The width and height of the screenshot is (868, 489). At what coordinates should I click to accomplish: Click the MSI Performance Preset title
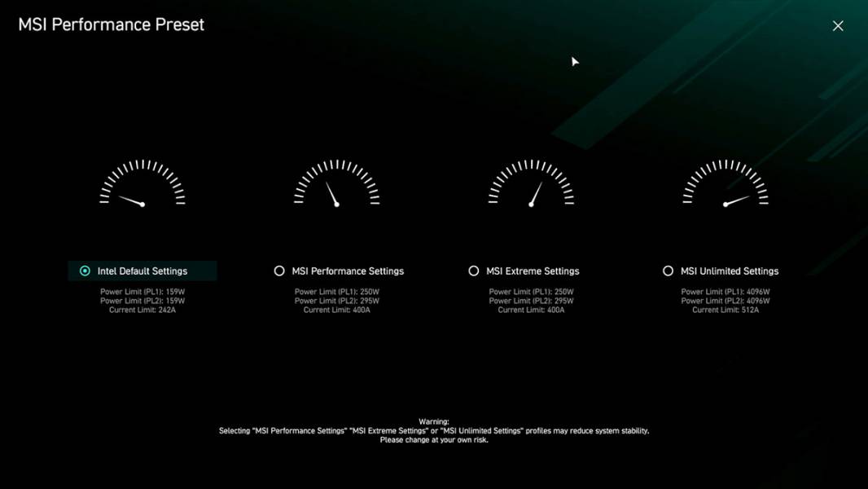112,24
